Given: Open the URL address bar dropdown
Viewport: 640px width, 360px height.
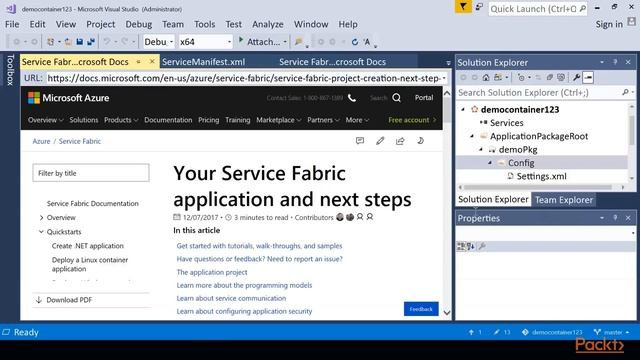Looking at the screenshot, I should tap(444, 78).
